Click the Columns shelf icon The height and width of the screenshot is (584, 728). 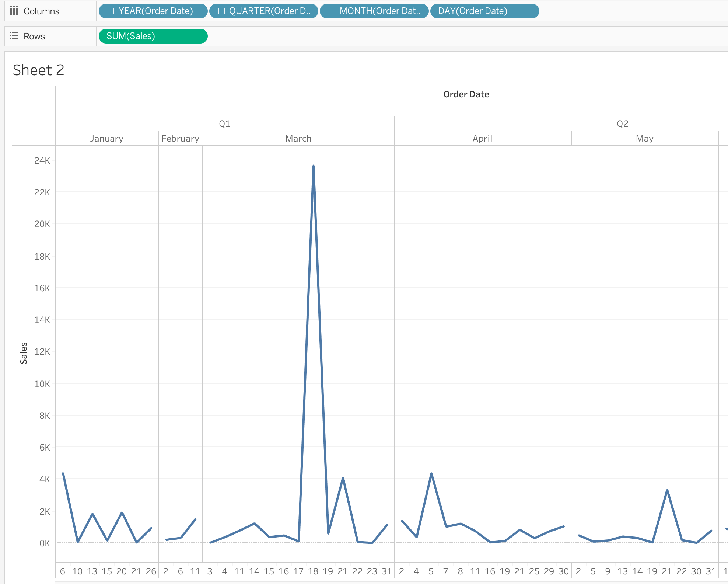(14, 11)
